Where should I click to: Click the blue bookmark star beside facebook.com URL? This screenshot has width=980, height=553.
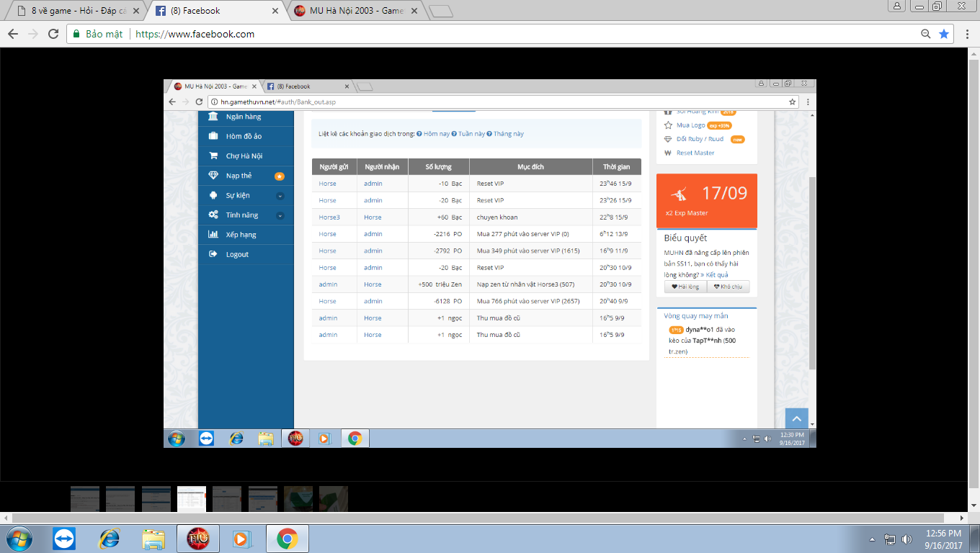point(944,34)
